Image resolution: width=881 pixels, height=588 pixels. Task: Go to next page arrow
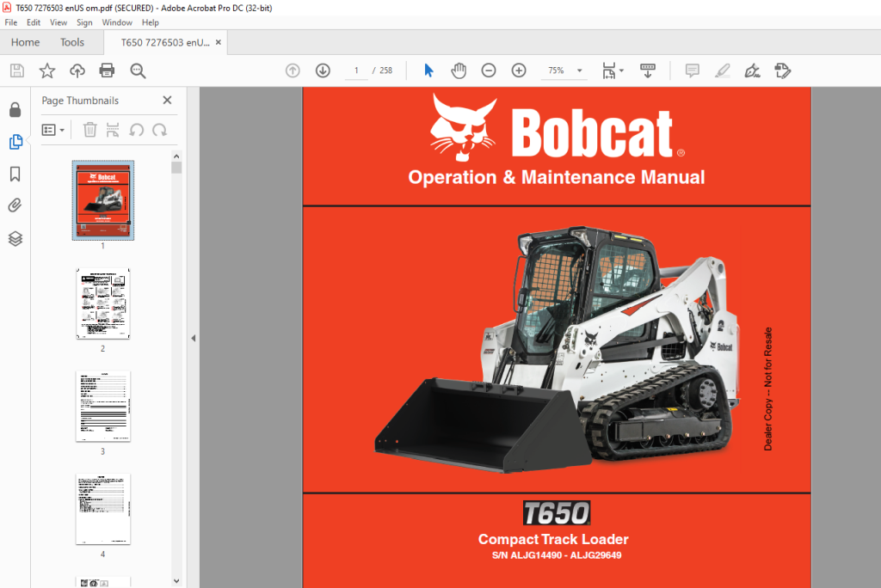[323, 70]
